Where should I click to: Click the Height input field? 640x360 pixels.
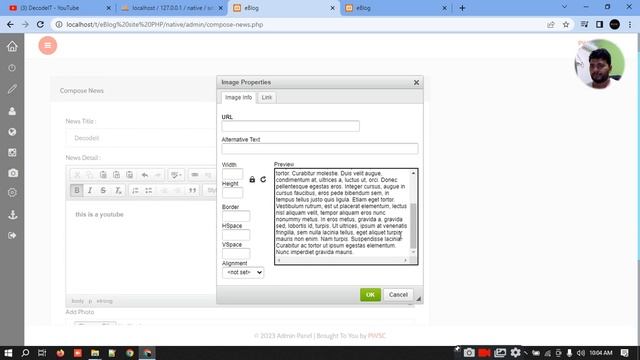point(233,193)
